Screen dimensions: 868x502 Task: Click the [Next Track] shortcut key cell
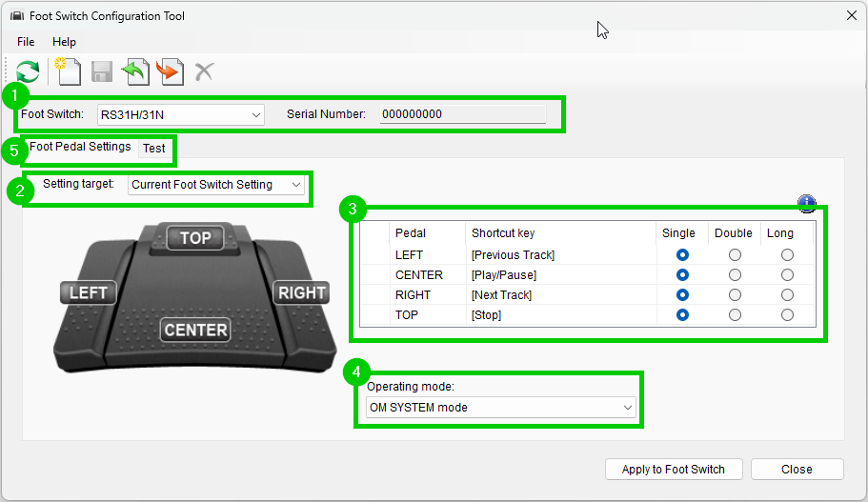point(561,295)
